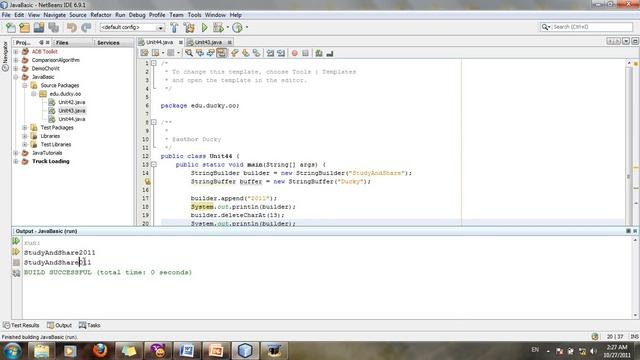Click the Search (Ctrl+I) input field
This screenshot has height=360, width=640.
tap(592, 27)
